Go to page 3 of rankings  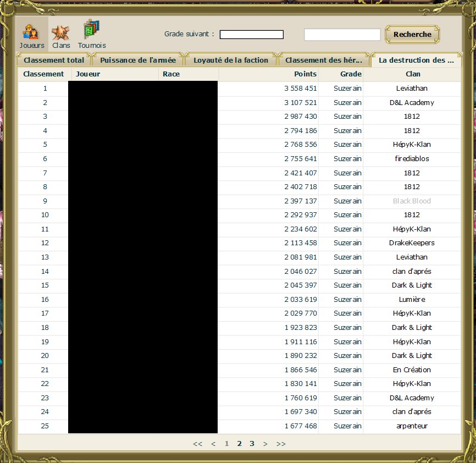click(x=252, y=444)
